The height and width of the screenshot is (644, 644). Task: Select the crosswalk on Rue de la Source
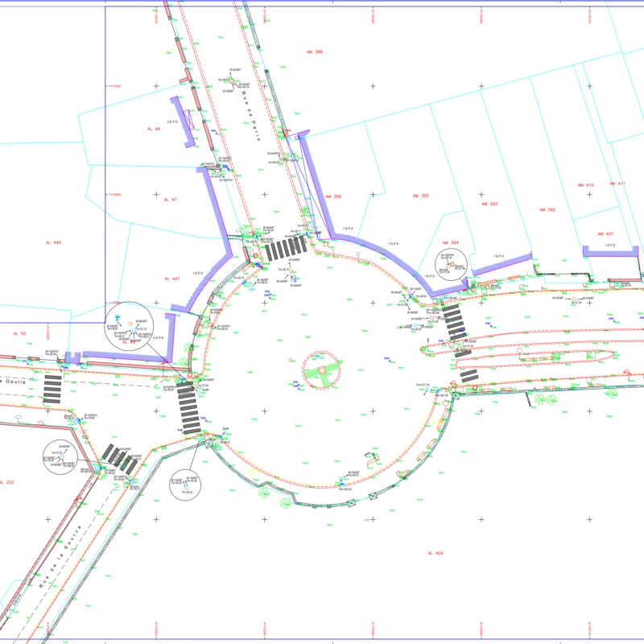pyautogui.click(x=120, y=461)
